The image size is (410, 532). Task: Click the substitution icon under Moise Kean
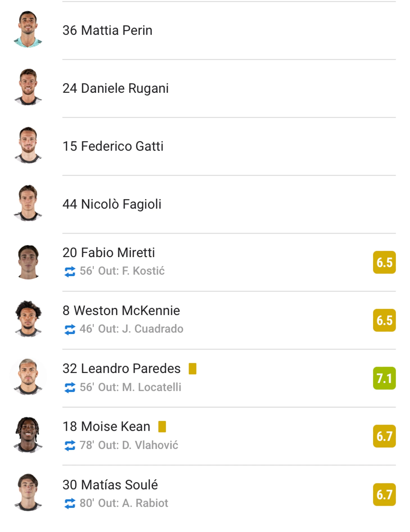(x=70, y=446)
